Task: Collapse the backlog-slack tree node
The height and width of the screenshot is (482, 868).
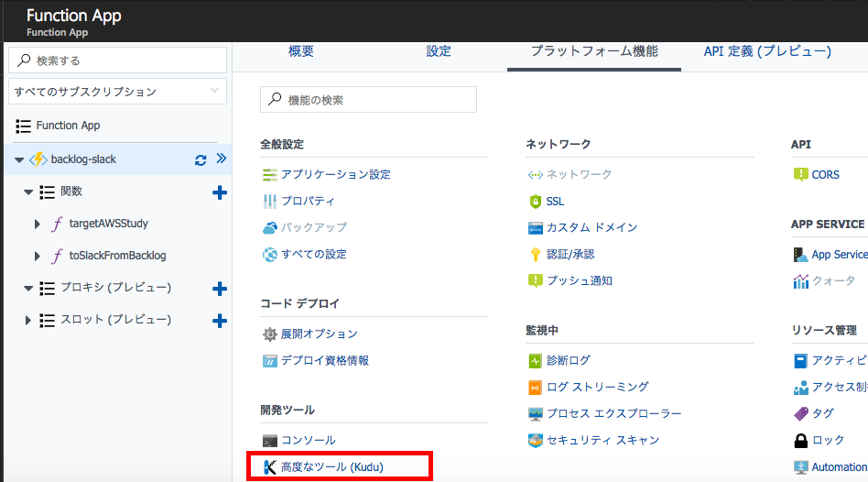Action: (x=19, y=160)
